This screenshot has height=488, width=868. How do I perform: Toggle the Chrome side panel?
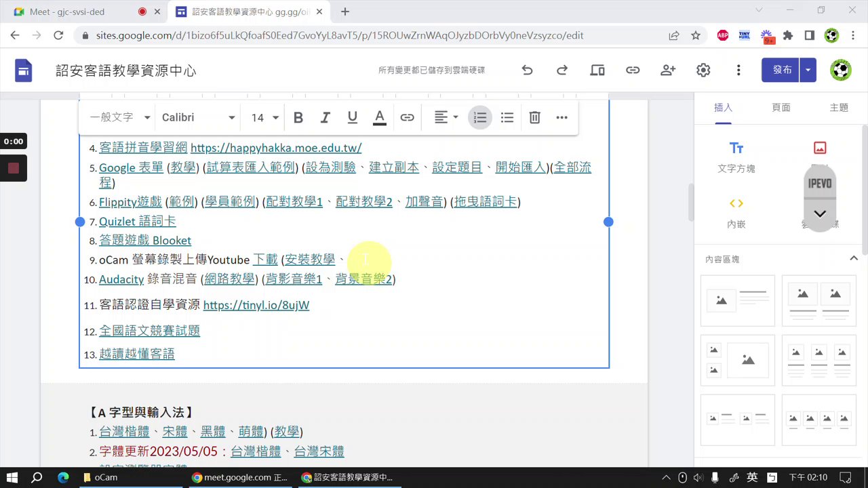tap(810, 36)
